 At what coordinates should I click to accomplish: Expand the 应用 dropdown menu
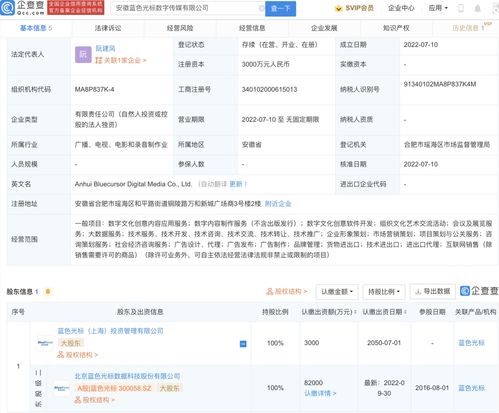(438, 8)
